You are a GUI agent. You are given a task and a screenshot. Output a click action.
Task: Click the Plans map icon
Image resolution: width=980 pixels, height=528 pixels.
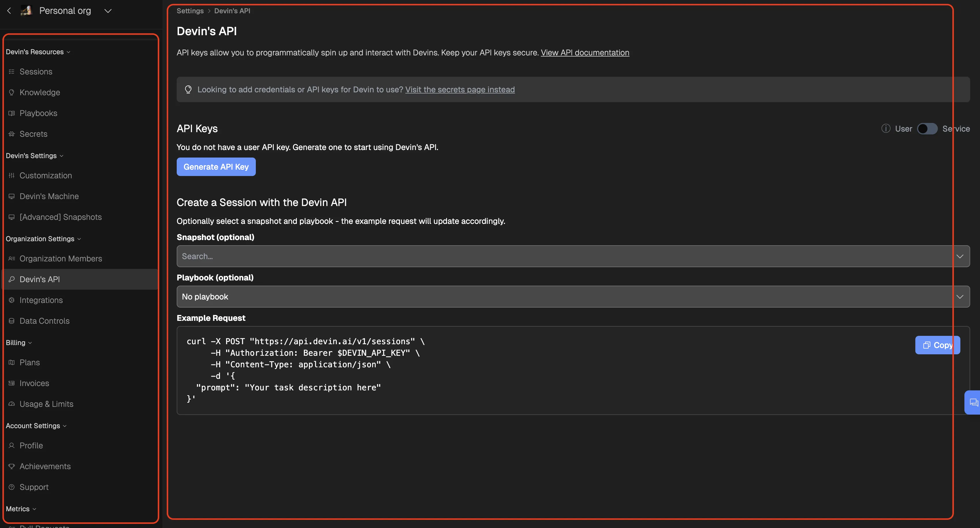click(x=12, y=363)
